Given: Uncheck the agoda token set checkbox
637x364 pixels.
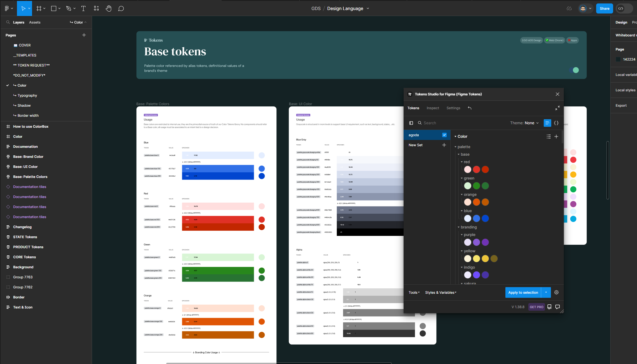Looking at the screenshot, I should (444, 135).
